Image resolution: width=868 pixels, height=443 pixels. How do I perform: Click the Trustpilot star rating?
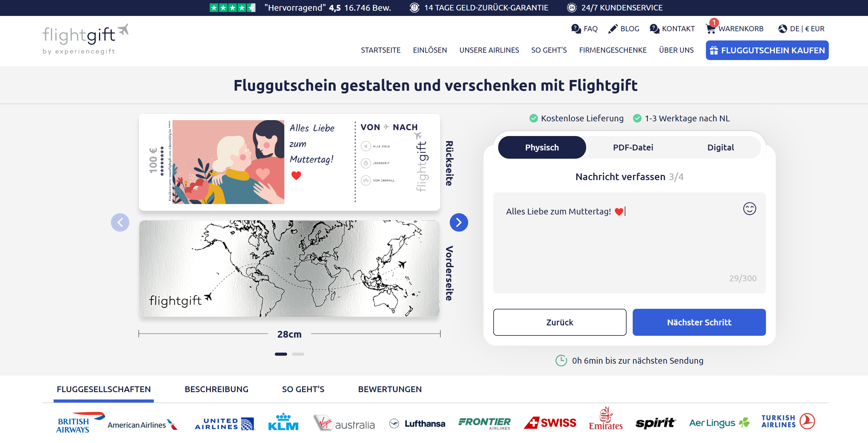[x=232, y=7]
